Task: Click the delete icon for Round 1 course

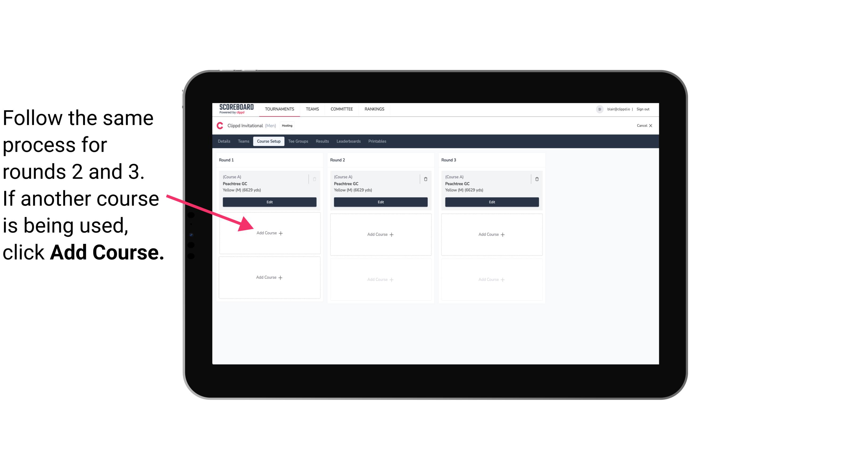Action: 315,179
